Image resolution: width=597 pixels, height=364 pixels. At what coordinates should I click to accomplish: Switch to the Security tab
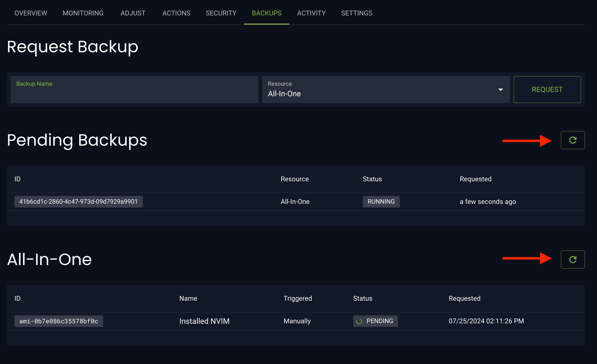pyautogui.click(x=221, y=13)
